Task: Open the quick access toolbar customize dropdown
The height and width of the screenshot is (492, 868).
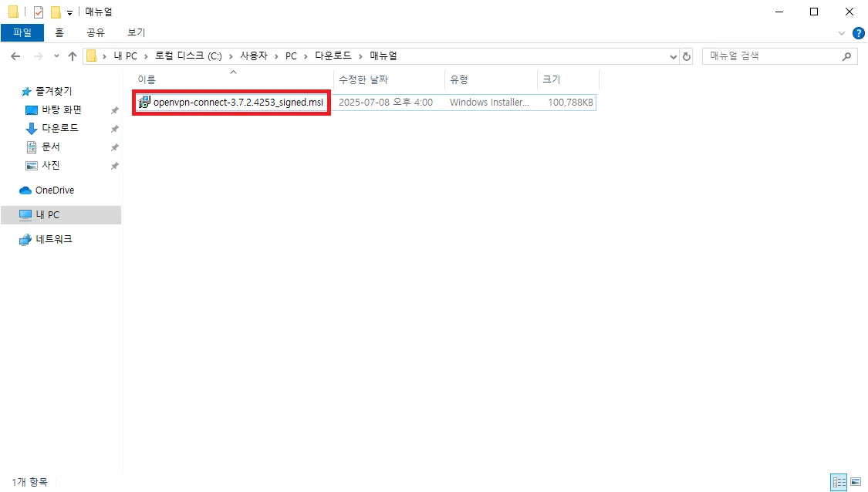Action: 69,12
